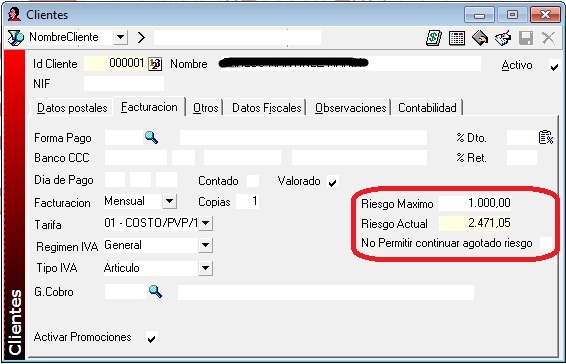Image resolution: width=566 pixels, height=364 pixels.
Task: Open the Otros tab
Action: pos(205,108)
